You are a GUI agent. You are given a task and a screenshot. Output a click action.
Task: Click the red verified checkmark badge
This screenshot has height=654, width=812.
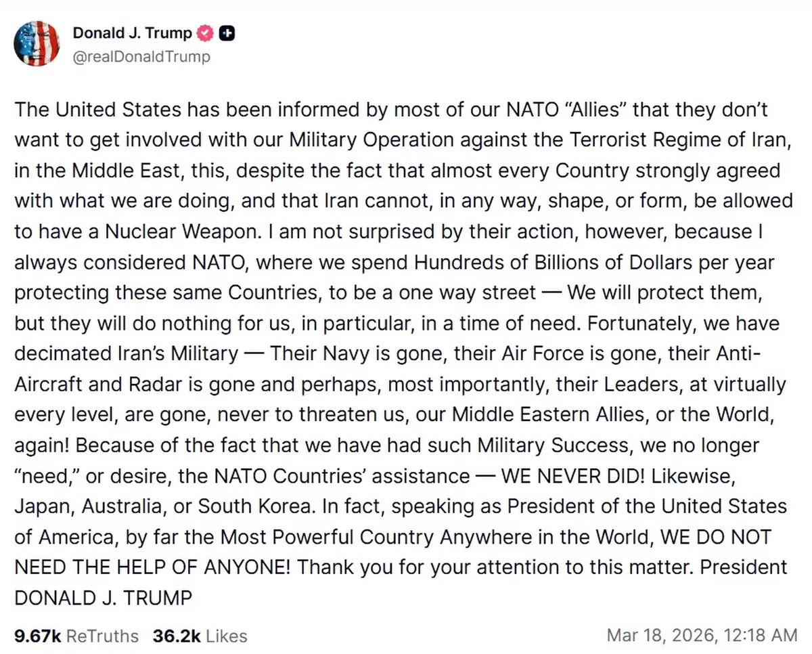pos(204,33)
